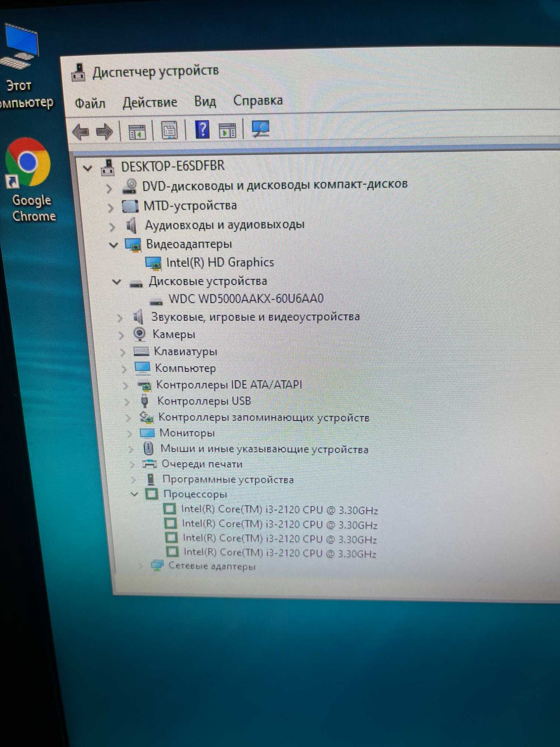Select Google Chrome desktop shortcut
This screenshot has width=560, height=747.
[x=30, y=180]
